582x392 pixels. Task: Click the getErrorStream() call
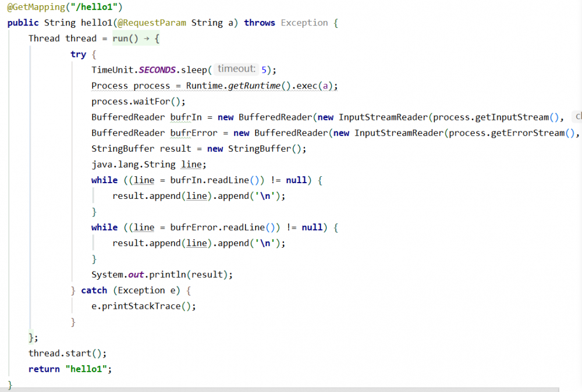(x=533, y=133)
